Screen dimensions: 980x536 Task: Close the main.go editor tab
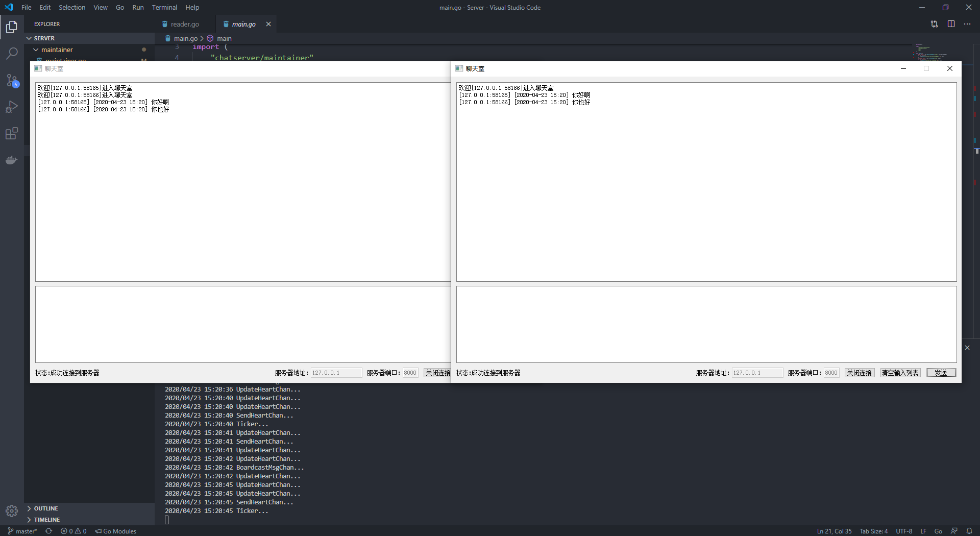coord(268,24)
